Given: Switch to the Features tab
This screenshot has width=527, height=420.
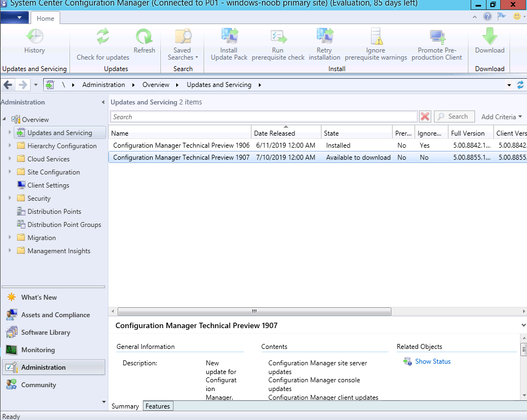Looking at the screenshot, I should [x=158, y=406].
